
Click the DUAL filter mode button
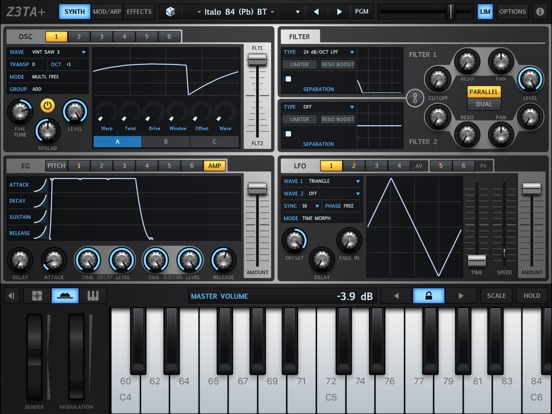click(484, 104)
